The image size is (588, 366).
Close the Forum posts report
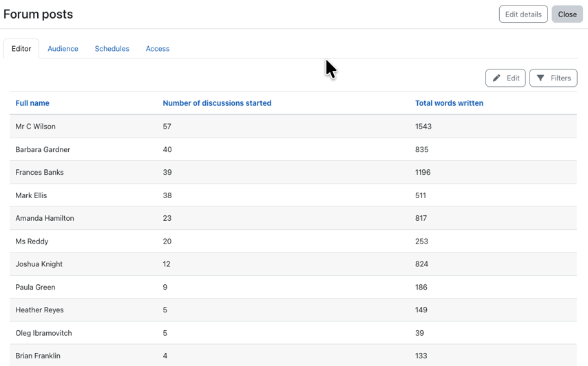(567, 14)
